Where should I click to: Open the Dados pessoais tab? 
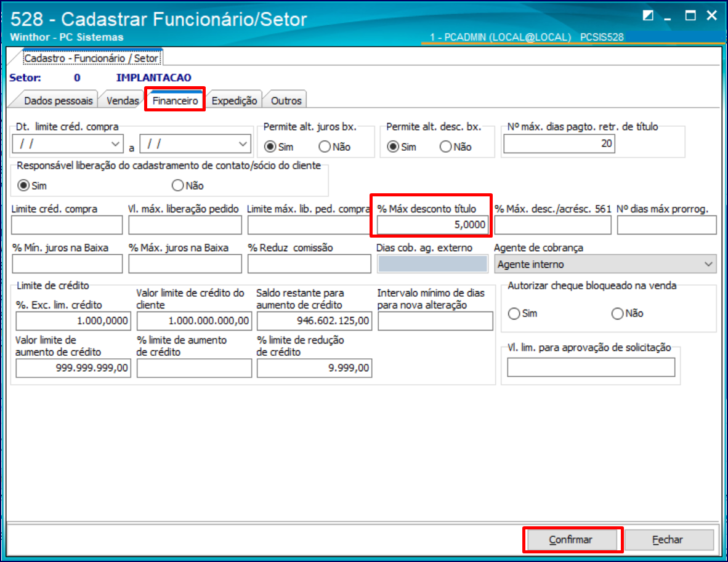tap(58, 100)
